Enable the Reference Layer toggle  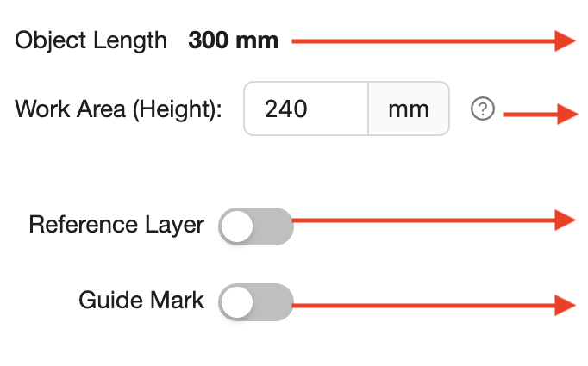(x=256, y=226)
